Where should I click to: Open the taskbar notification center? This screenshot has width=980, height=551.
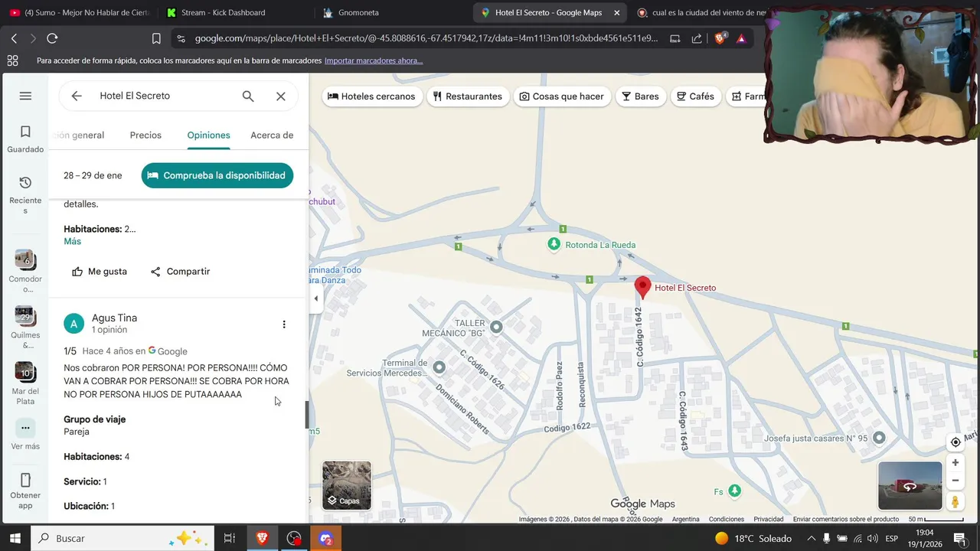[959, 538]
